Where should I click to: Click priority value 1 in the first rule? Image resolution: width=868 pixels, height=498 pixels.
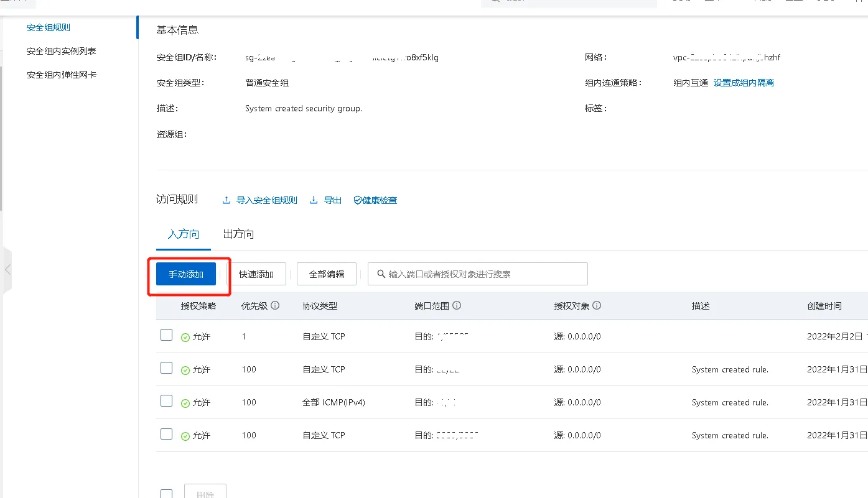[x=244, y=336]
